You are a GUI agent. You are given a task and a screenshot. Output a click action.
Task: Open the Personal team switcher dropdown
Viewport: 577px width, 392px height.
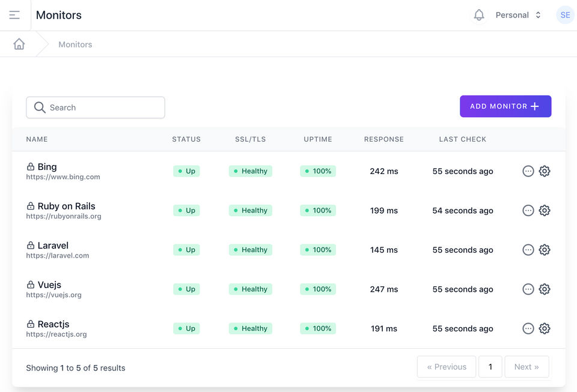point(518,15)
